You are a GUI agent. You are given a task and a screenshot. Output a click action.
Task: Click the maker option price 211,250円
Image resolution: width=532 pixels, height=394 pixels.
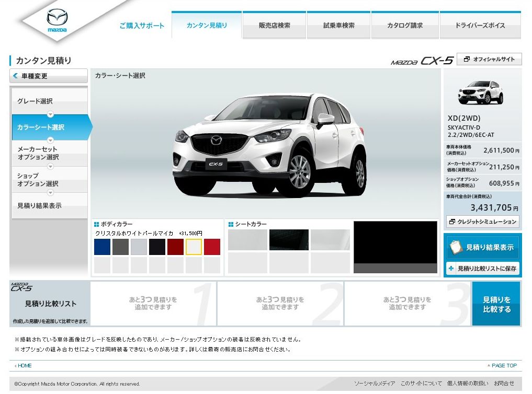tap(504, 167)
